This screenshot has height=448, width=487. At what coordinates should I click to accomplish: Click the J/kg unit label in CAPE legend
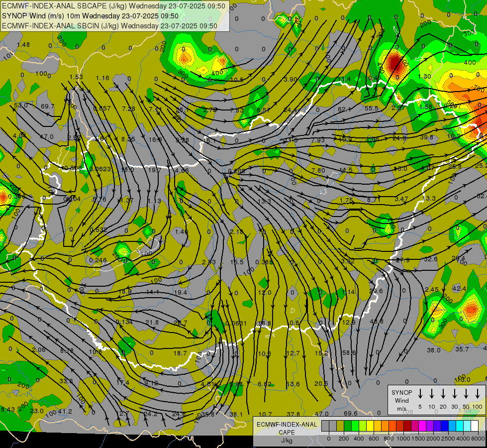287,441
